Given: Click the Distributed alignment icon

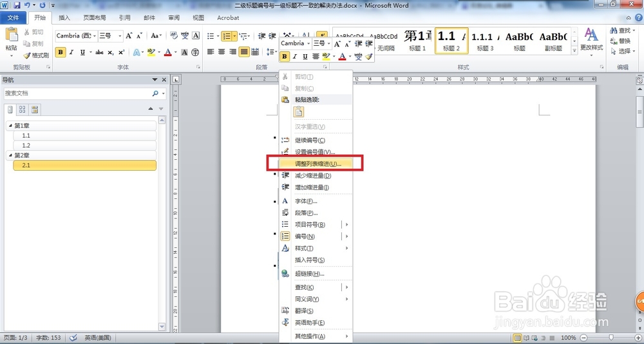Looking at the screenshot, I should coord(255,52).
